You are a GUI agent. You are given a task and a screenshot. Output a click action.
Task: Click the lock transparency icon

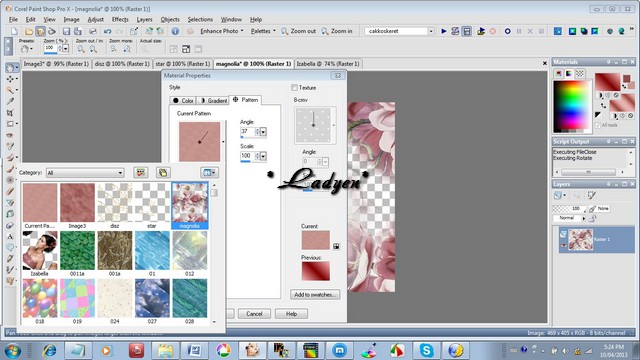pyautogui.click(x=593, y=218)
